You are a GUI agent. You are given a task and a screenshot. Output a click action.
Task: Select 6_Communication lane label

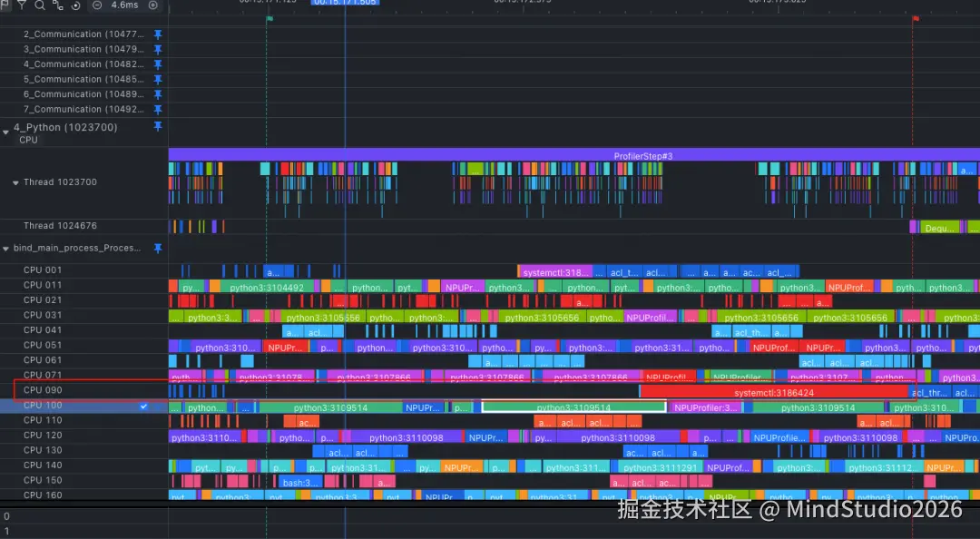(x=83, y=94)
